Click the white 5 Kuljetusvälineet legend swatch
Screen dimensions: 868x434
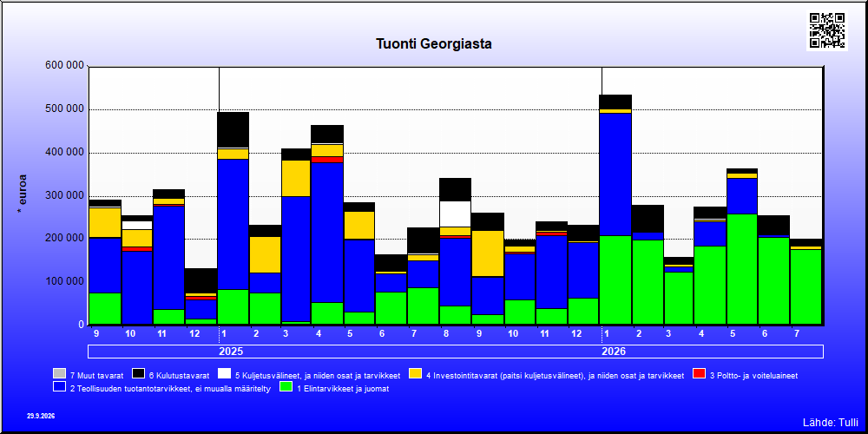coord(224,373)
